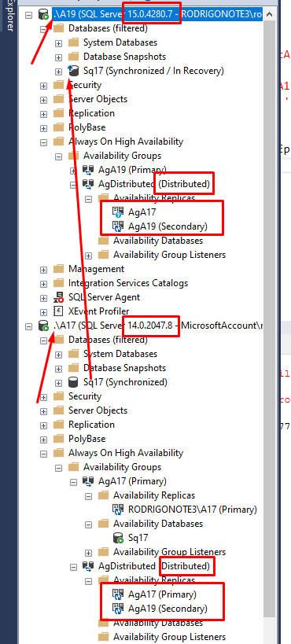Expand the Sq17 (Synchronized / In Recovery) database
Screen dimensions: 291x644
click(x=58, y=72)
